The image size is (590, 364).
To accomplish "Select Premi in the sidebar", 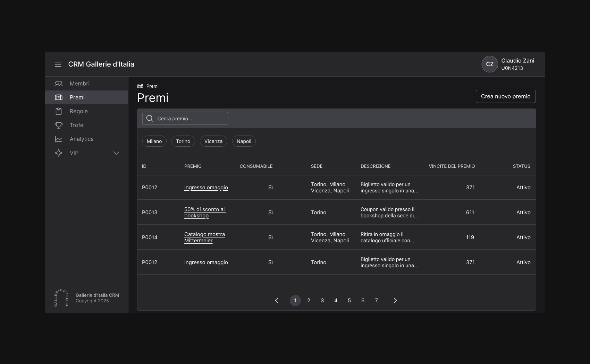I will point(87,97).
